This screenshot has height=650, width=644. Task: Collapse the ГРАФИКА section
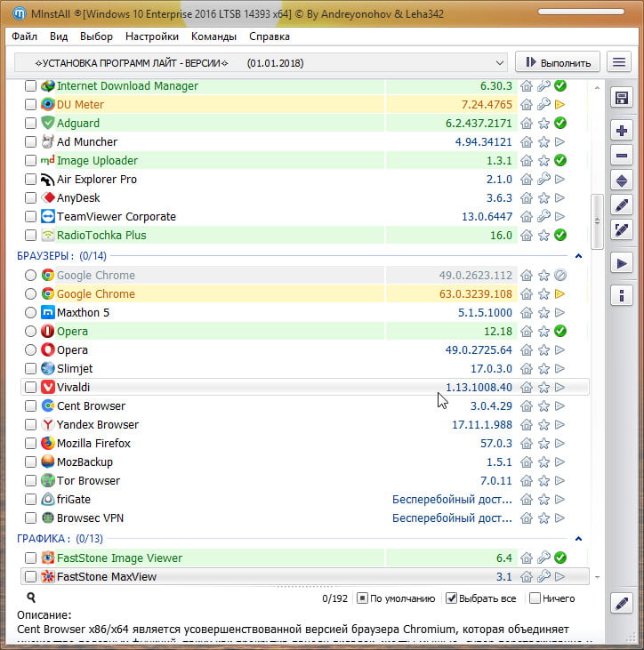(578, 539)
